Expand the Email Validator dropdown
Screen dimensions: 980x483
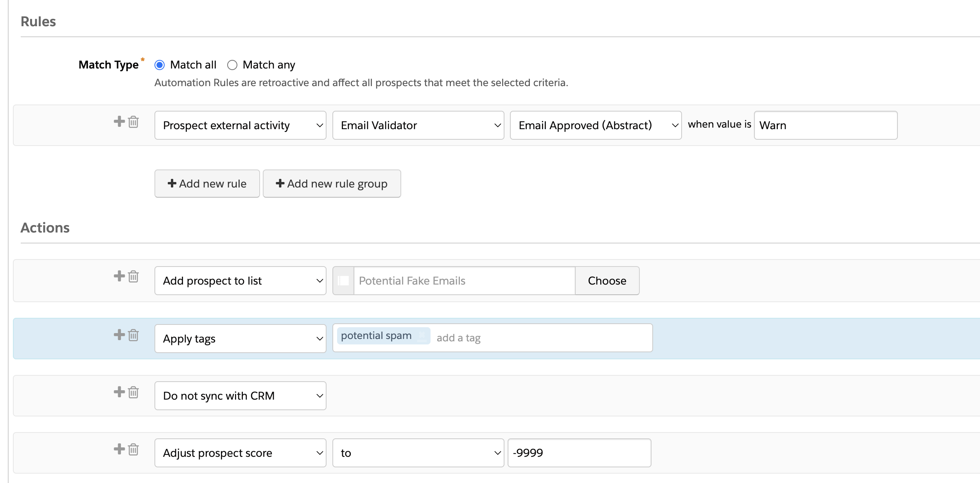click(x=418, y=125)
